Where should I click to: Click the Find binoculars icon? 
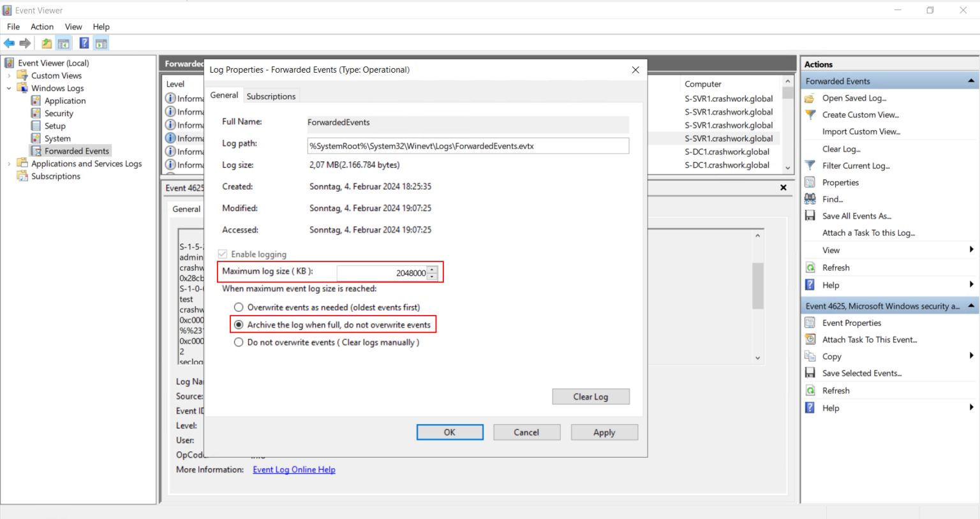point(810,199)
